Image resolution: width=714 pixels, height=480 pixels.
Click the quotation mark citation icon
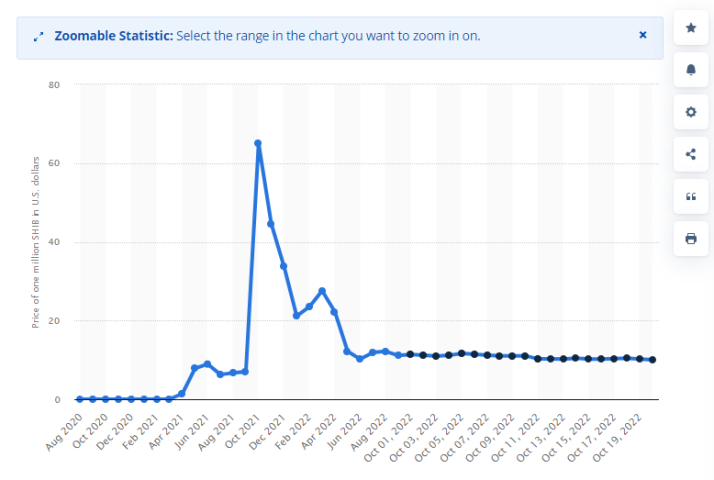[690, 196]
